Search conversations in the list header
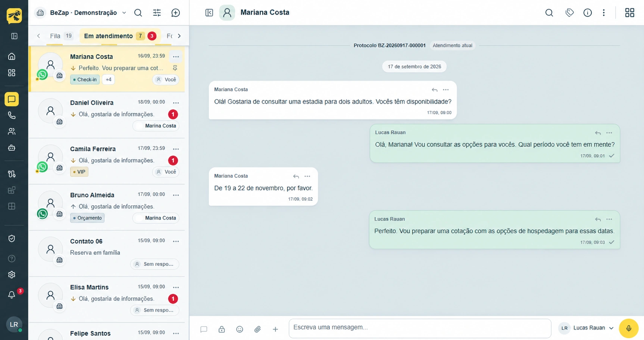The height and width of the screenshot is (340, 644). coord(138,13)
